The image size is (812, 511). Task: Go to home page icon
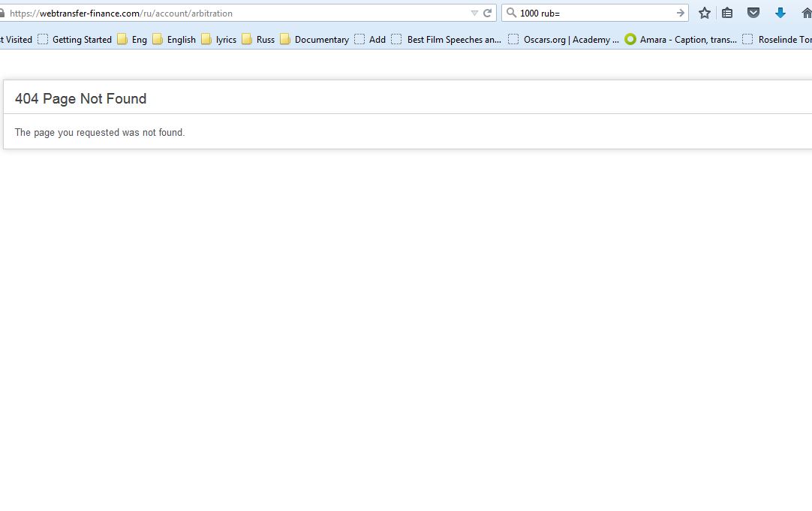[x=806, y=13]
